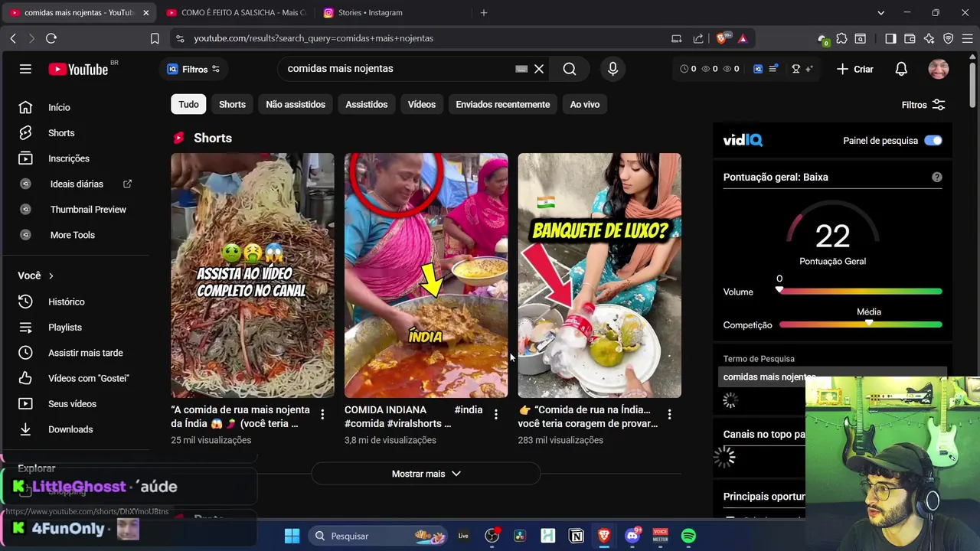The height and width of the screenshot is (551, 980).
Task: Open vidIQ list icon with blue dot
Action: (x=773, y=69)
